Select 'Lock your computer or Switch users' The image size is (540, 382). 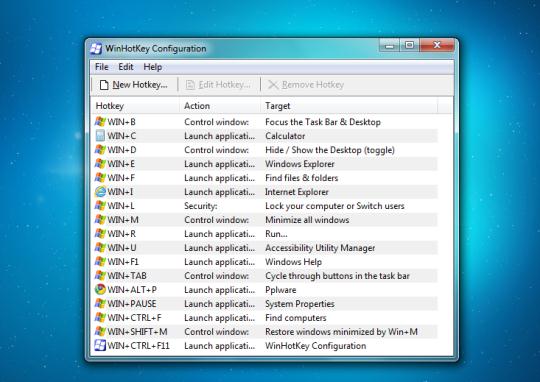coord(334,206)
